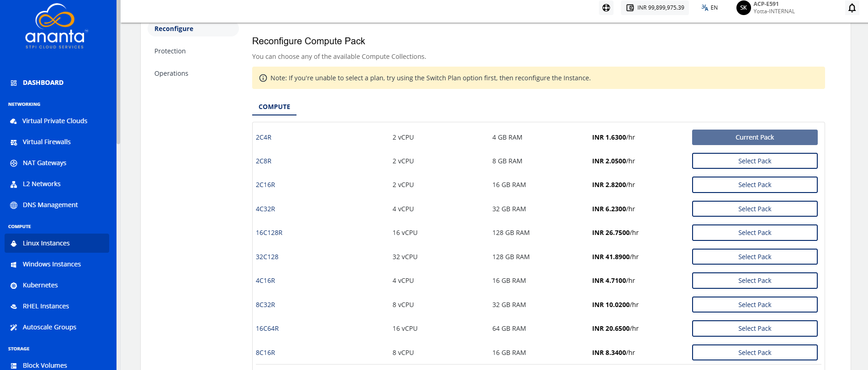The image size is (868, 370).
Task: Select Pack for the 16C128R plan
Action: click(x=755, y=233)
